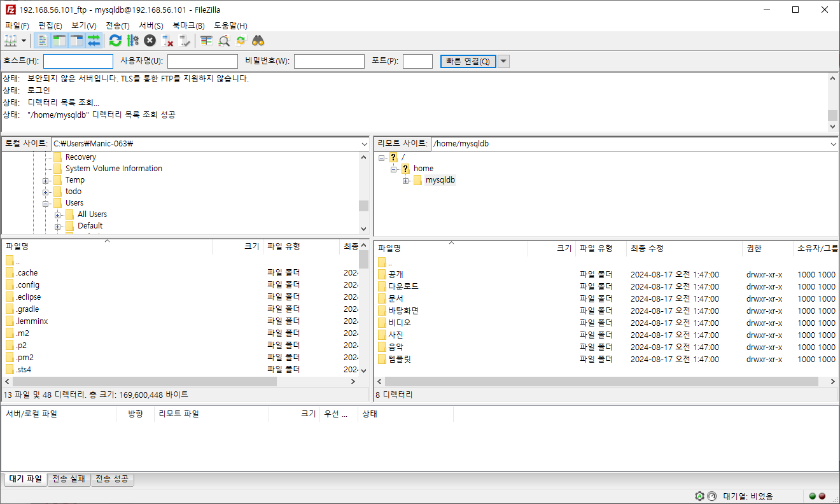Screen dimensions: 840x504
Task: Click message log vertical scrollbar thumb
Action: (x=832, y=115)
